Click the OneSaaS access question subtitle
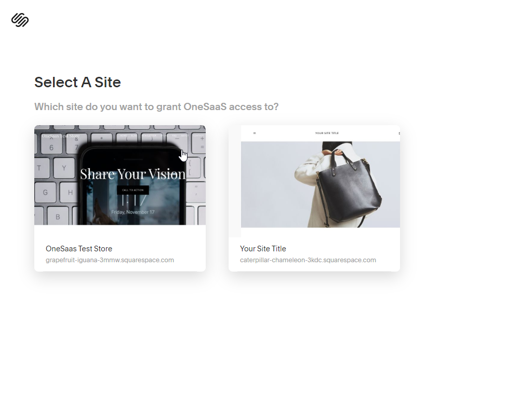Image resolution: width=532 pixels, height=417 pixels. [x=156, y=107]
